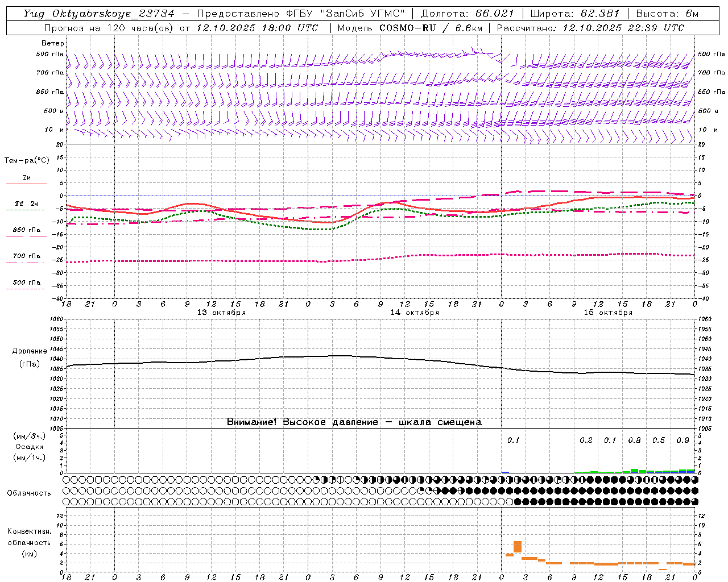Image resolution: width=728 pixels, height=582 pixels.
Task: Click the 15 октября date label
Action: click(x=608, y=313)
